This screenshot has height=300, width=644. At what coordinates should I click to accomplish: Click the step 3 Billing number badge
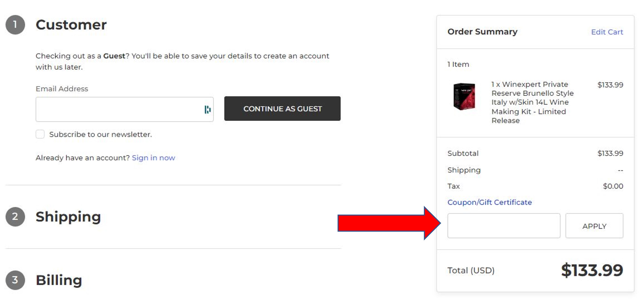coord(15,280)
